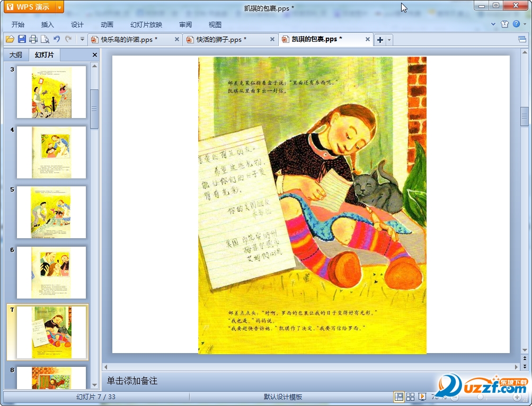Switch to Slide Sorter view icon

[410, 397]
